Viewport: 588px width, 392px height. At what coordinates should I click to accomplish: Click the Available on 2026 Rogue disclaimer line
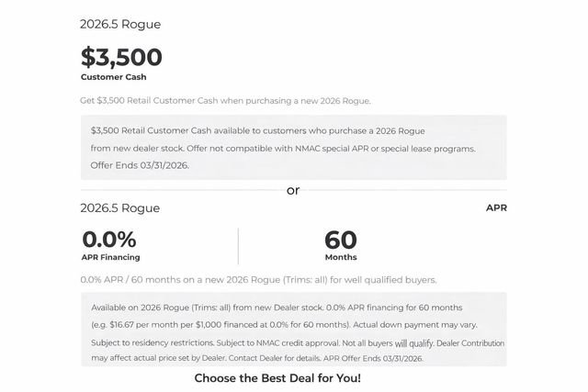tap(277, 307)
